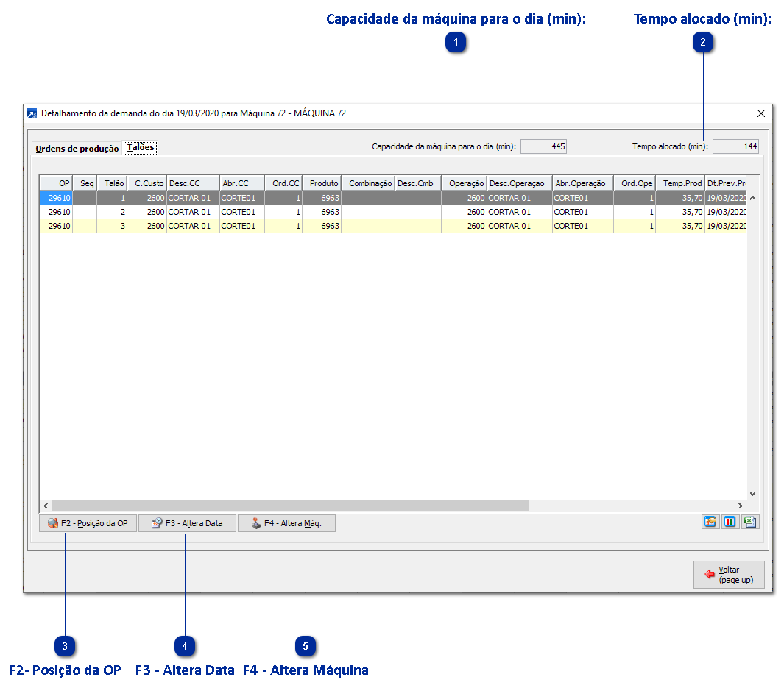
Task: Click Produto 6963 in the Talão 3 row
Action: tap(322, 226)
